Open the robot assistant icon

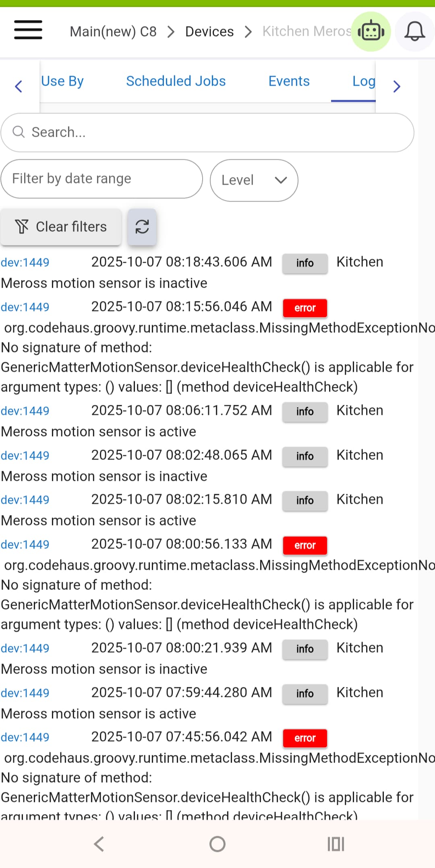tap(371, 31)
